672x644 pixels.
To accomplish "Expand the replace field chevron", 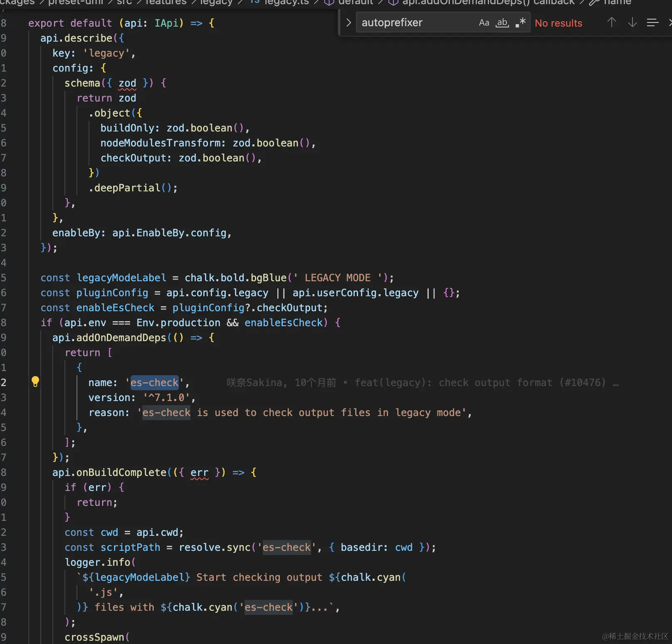I will [348, 22].
